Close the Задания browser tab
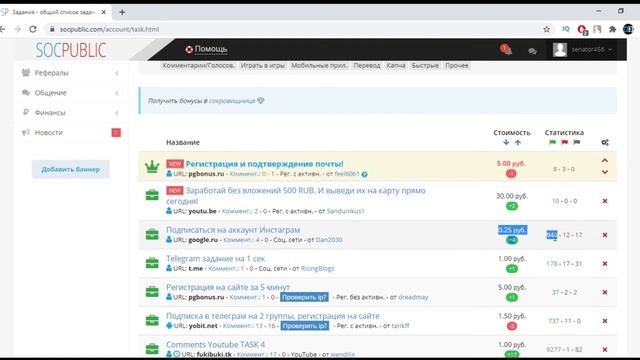 (x=104, y=12)
